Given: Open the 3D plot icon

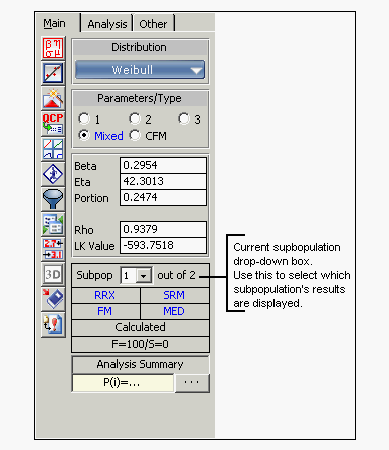Looking at the screenshot, I should pos(53,274).
